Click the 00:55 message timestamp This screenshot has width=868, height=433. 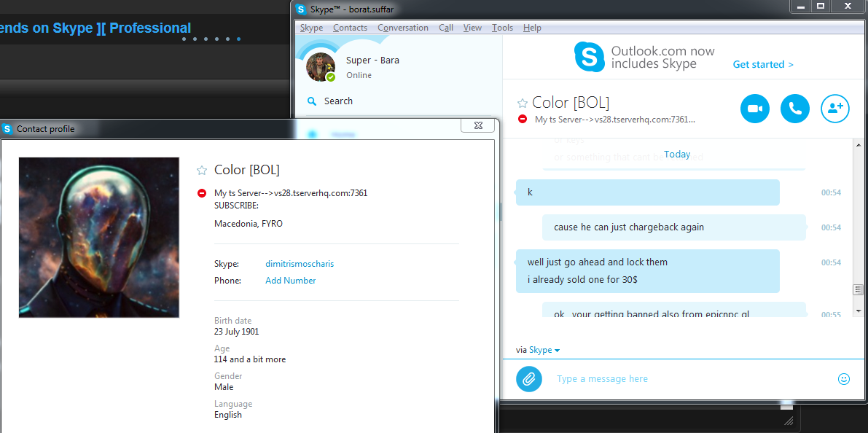[831, 314]
